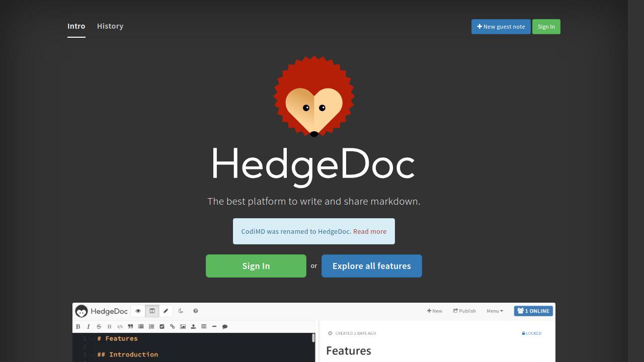Viewport: 644px width, 362px height.
Task: Insert a table
Action: (204, 326)
